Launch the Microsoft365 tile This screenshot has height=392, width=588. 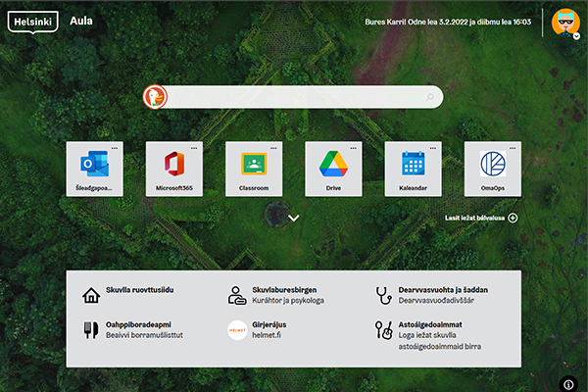pyautogui.click(x=174, y=169)
